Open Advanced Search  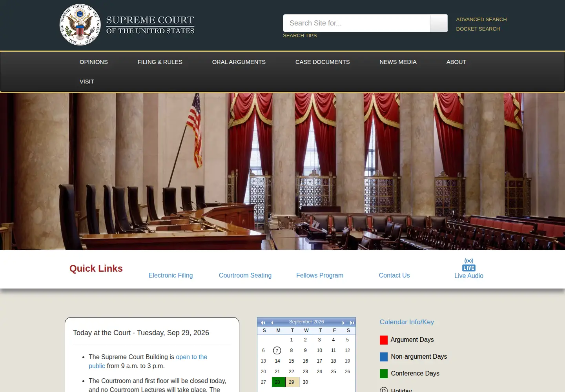[x=481, y=19]
